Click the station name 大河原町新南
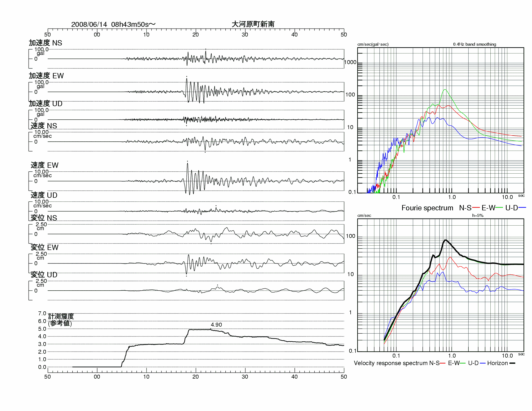The image size is (532, 411). coord(253,24)
